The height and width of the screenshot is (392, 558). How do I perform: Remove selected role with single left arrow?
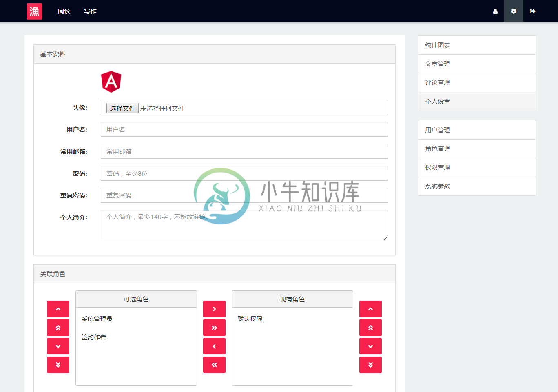(x=214, y=346)
